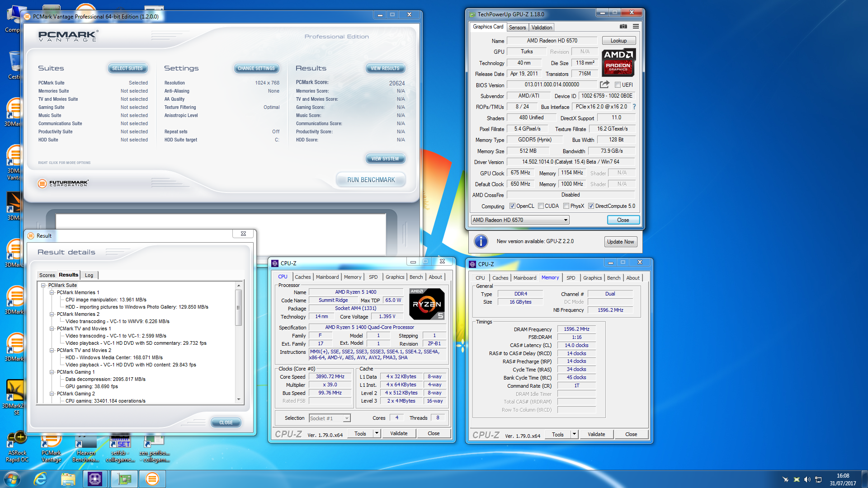Click the Futuremark Corporation logo in PCMark
This screenshot has width=868, height=488.
point(63,183)
